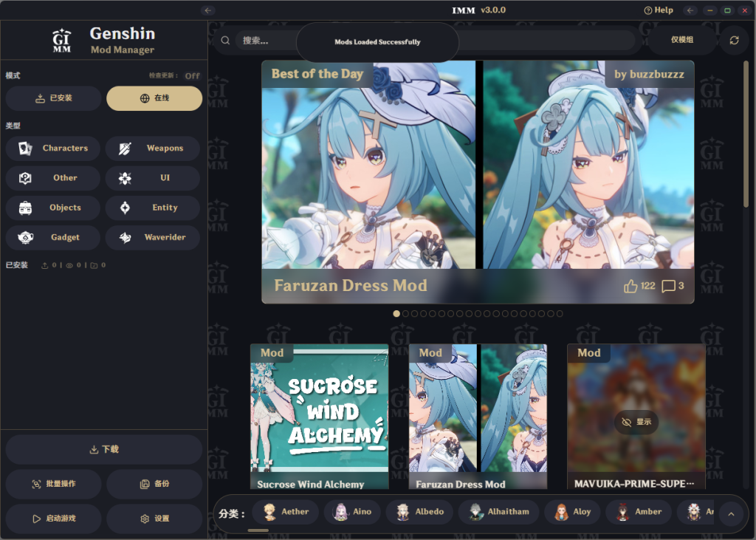
Task: Choose the Gadget category
Action: click(53, 238)
